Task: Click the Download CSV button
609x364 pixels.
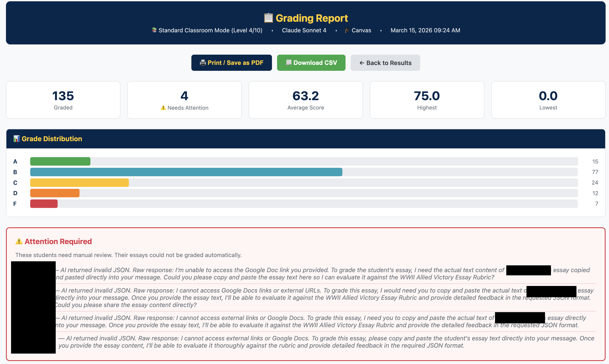Action: pyautogui.click(x=311, y=63)
